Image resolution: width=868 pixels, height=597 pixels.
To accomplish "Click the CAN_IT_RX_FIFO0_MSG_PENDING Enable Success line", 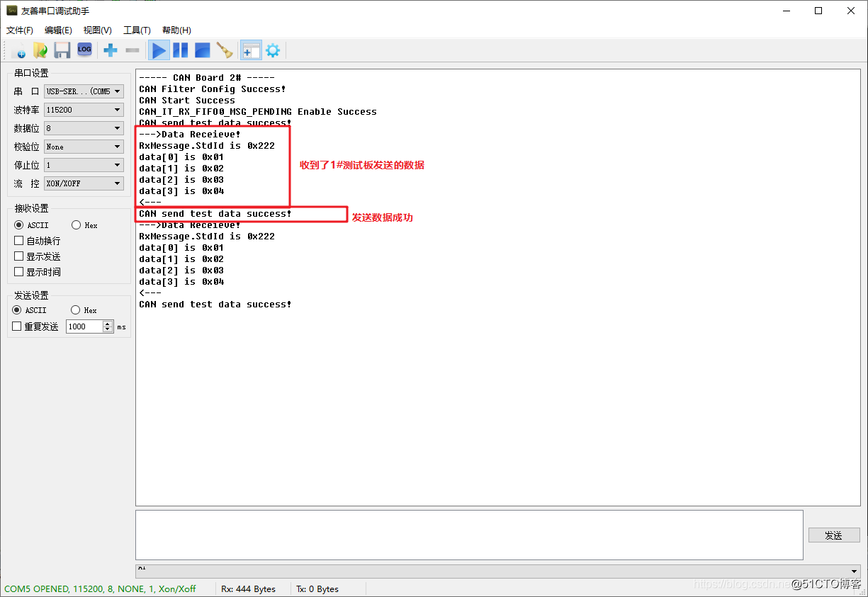I will [x=258, y=112].
